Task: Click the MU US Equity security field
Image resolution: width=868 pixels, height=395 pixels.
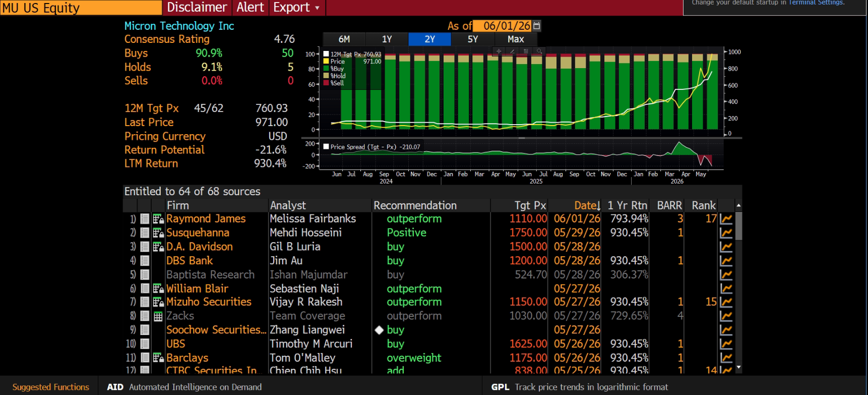Action: coord(81,8)
